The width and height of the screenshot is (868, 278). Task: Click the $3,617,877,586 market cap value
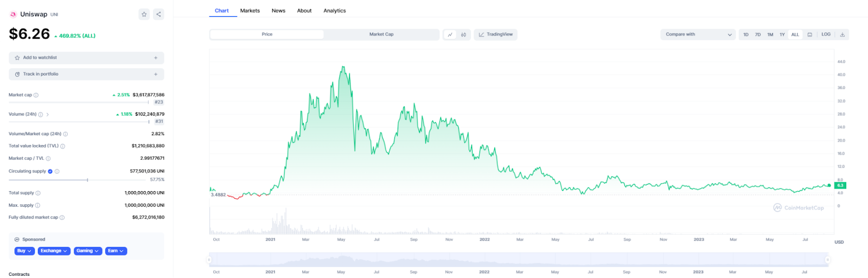[x=149, y=95]
